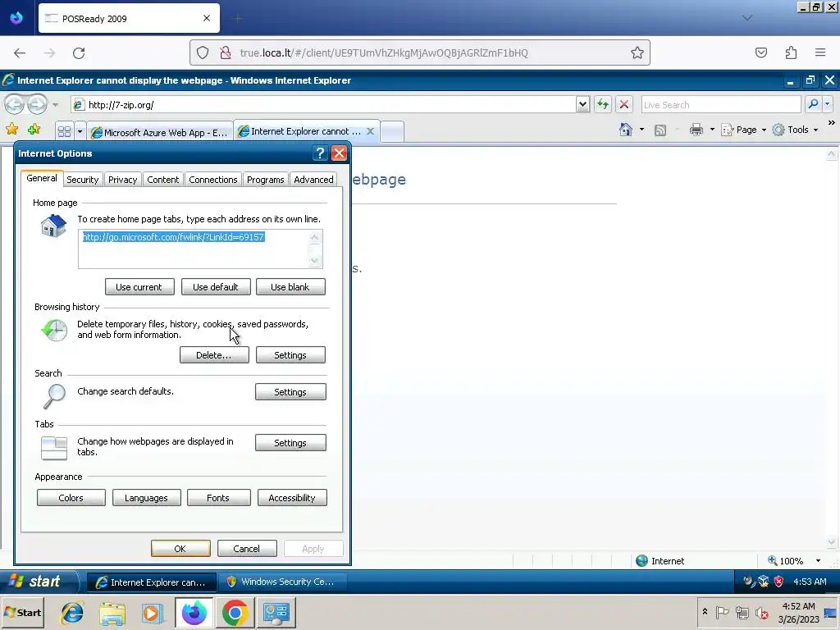Open the IE Favorites Center star
Screen dimensions: 840x630
pos(11,129)
